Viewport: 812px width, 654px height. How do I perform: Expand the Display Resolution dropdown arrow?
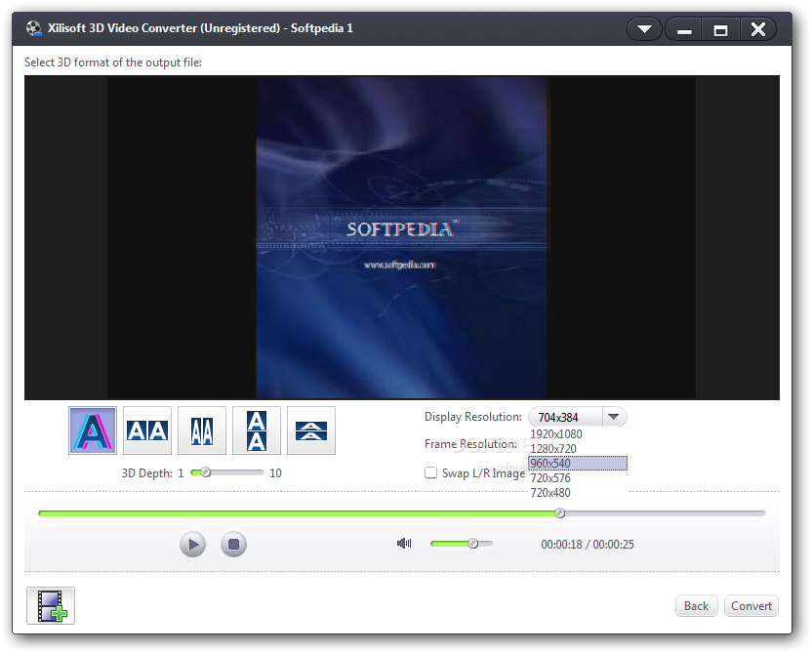(x=614, y=417)
